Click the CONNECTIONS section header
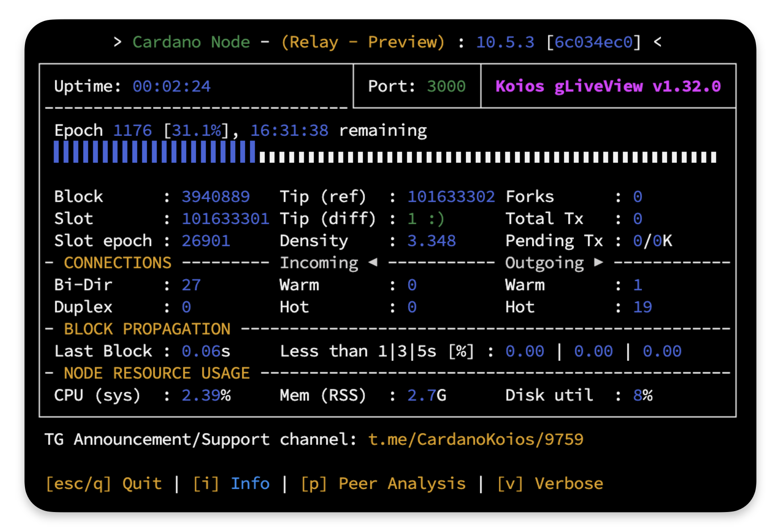 tap(118, 263)
